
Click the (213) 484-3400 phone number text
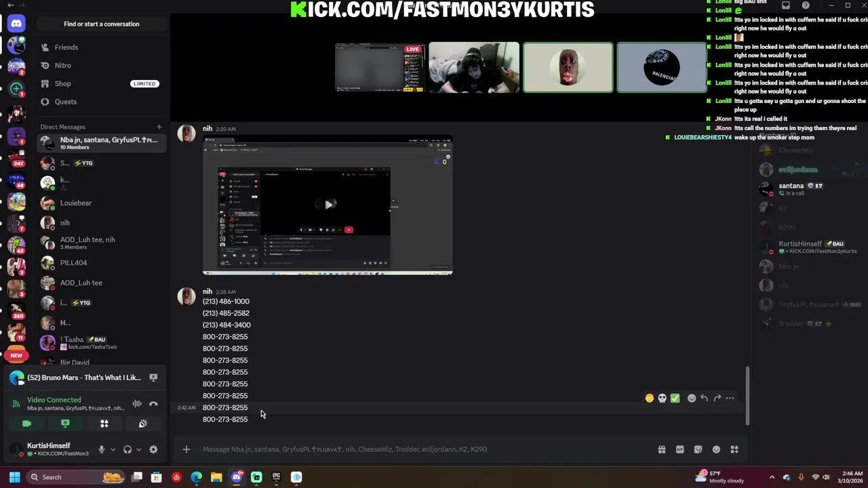[226, 325]
